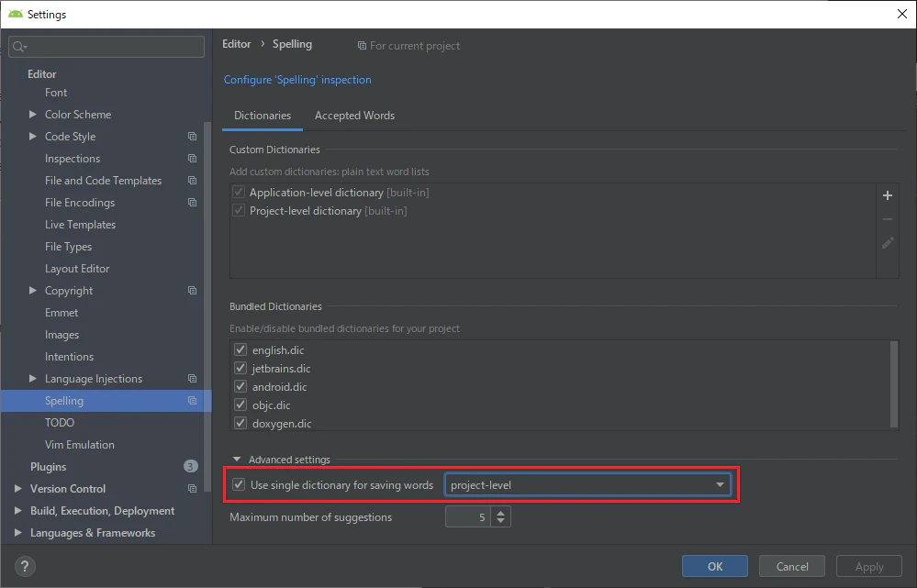Click the Editor breadcrumb in the header
The width and height of the screenshot is (917, 588).
tap(236, 44)
